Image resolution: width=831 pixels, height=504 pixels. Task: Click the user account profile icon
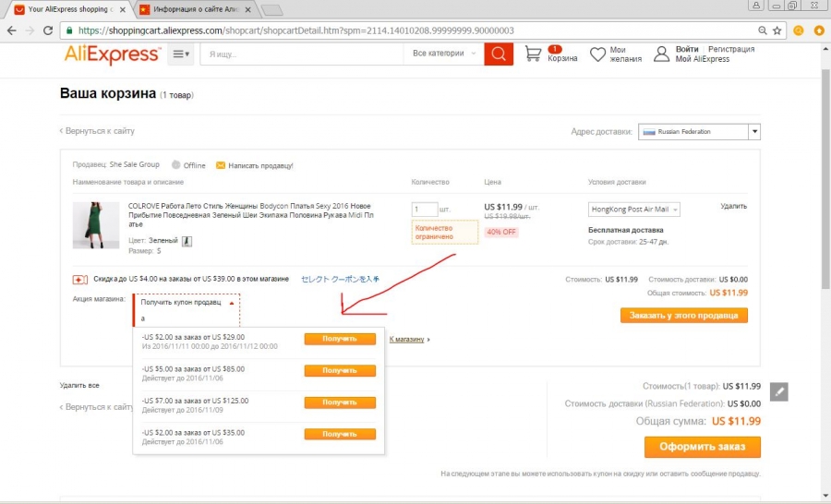pos(661,54)
